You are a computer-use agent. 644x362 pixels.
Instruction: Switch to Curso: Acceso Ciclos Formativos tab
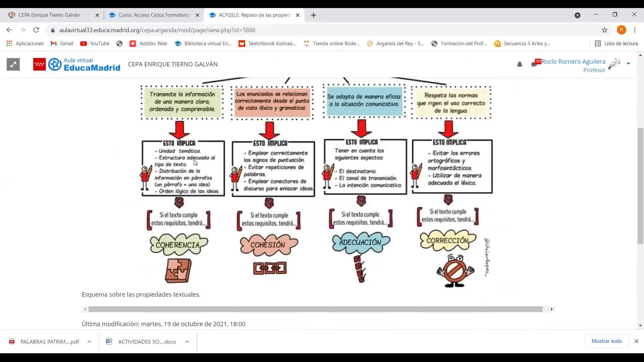(x=154, y=15)
